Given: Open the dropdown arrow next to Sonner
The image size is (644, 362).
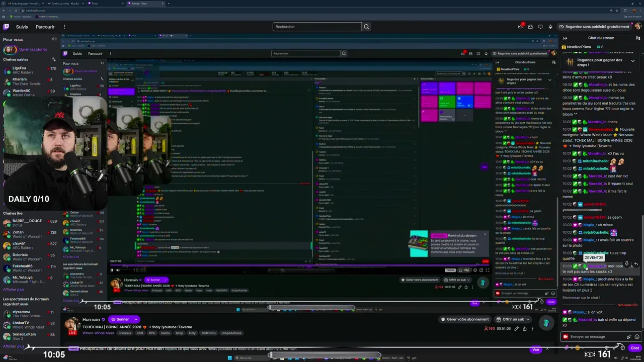Looking at the screenshot, I should [x=136, y=319].
